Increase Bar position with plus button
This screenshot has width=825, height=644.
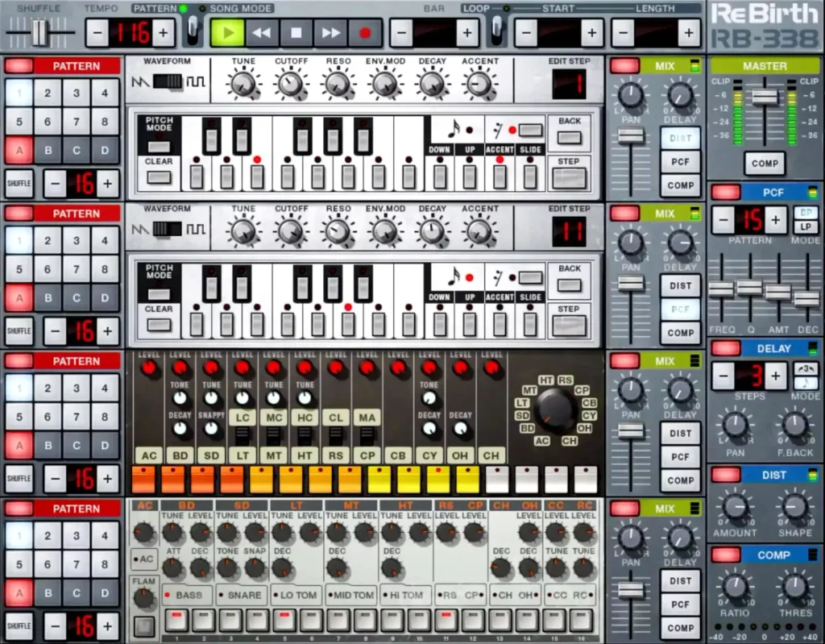(467, 33)
